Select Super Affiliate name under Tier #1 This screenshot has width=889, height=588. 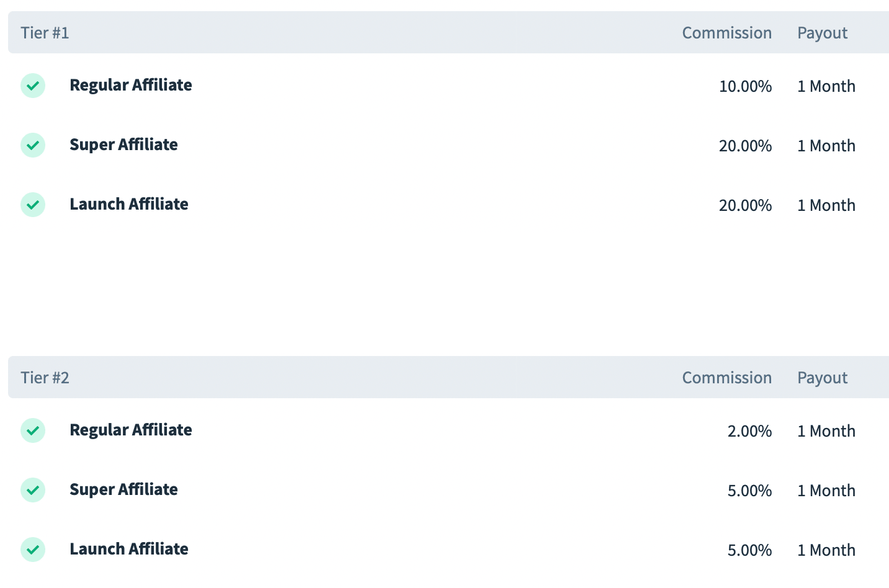pyautogui.click(x=123, y=145)
